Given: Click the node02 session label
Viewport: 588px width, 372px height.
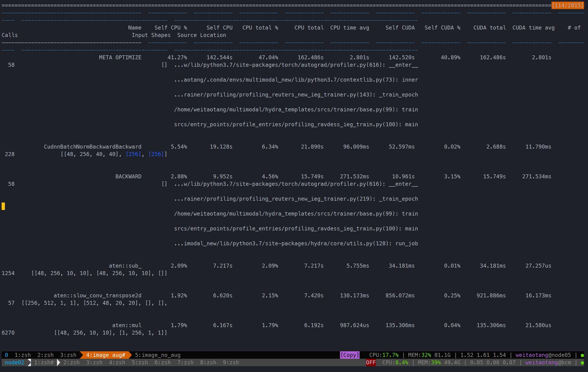Looking at the screenshot, I should [x=15, y=362].
